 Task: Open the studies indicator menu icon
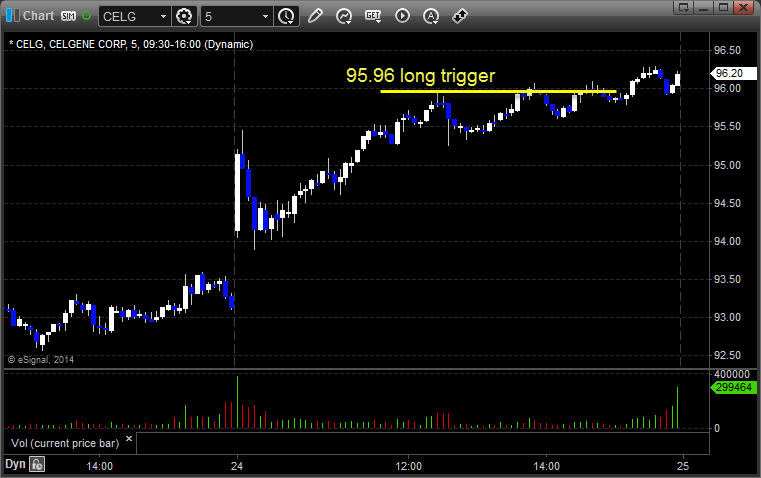(x=344, y=16)
